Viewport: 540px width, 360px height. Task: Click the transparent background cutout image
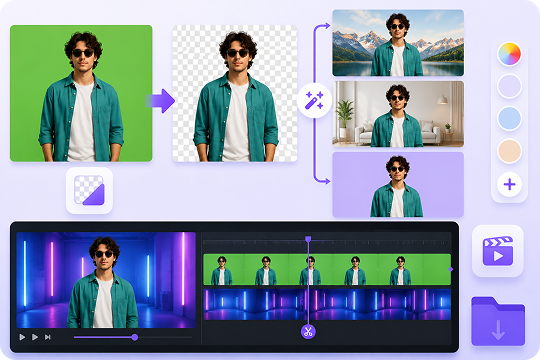tap(235, 93)
